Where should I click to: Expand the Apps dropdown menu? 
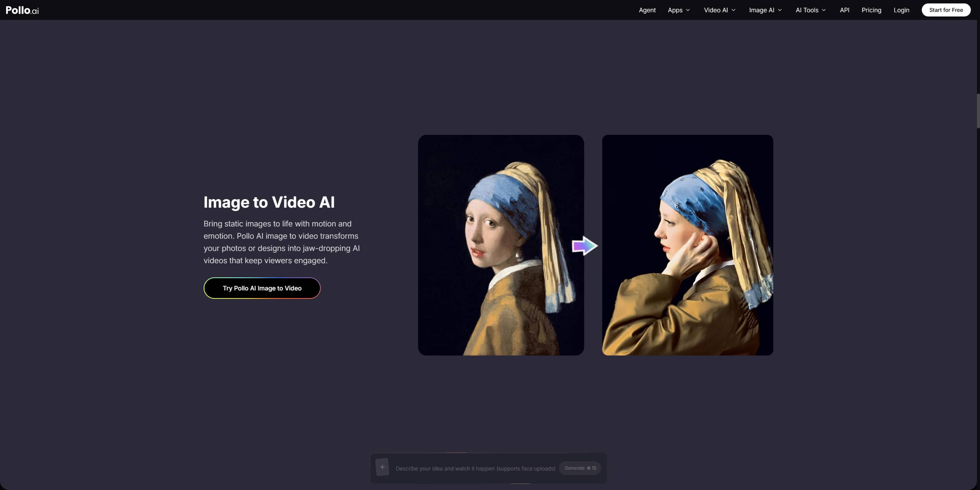(679, 10)
